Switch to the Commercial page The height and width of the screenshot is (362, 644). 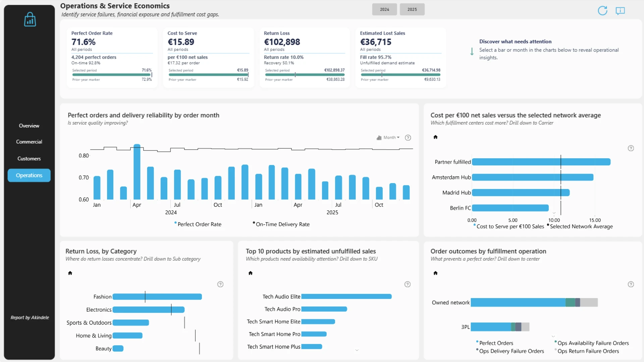29,142
